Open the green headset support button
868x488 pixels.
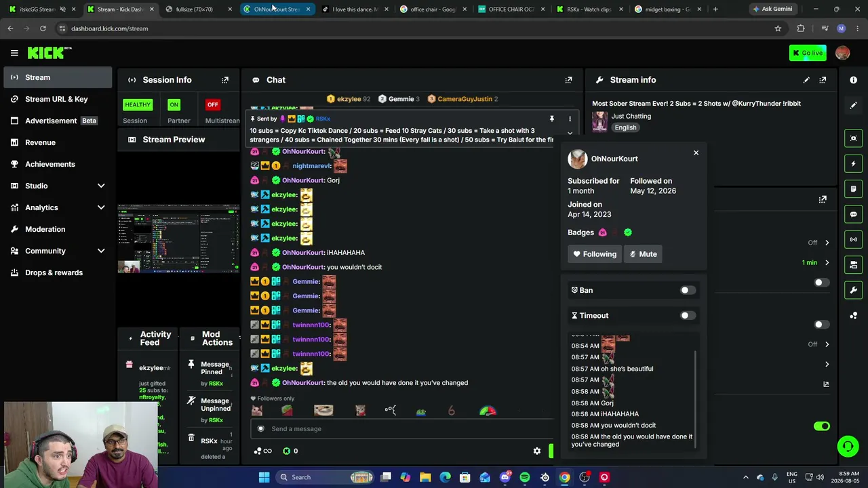coord(848,446)
